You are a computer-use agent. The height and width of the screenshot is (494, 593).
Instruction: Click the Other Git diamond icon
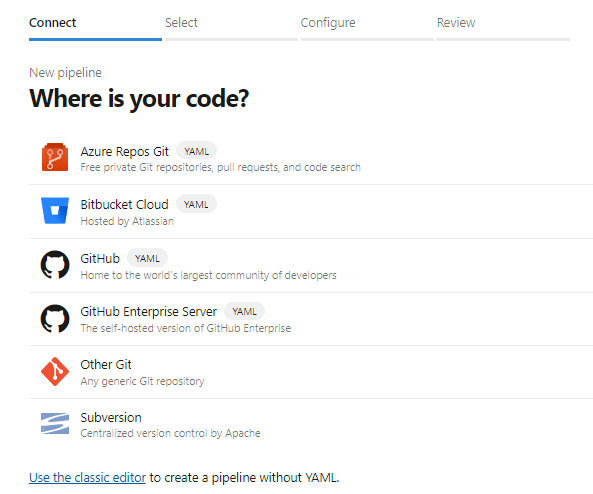(x=55, y=371)
